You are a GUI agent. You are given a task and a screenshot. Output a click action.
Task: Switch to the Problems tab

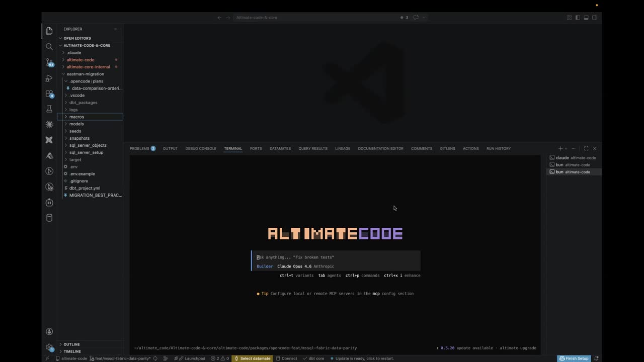click(142, 148)
